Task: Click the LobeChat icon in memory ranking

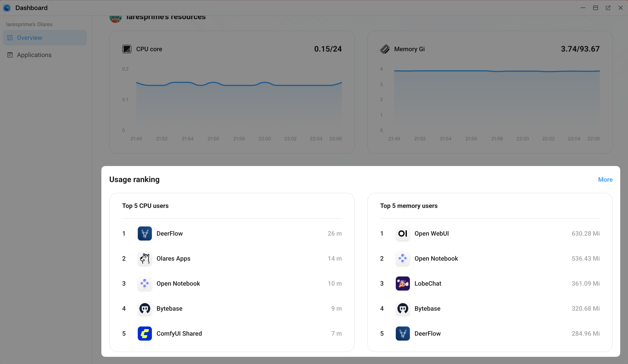Action: 402,284
